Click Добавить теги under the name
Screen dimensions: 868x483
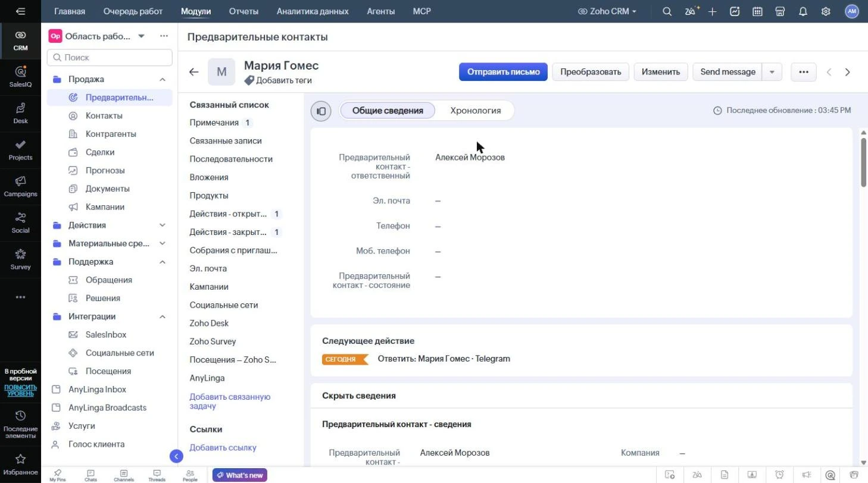pyautogui.click(x=278, y=80)
